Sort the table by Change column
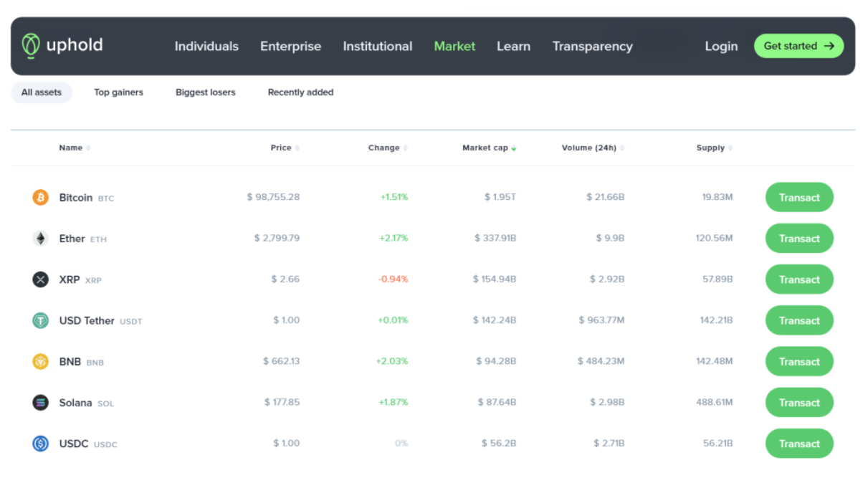 (388, 148)
